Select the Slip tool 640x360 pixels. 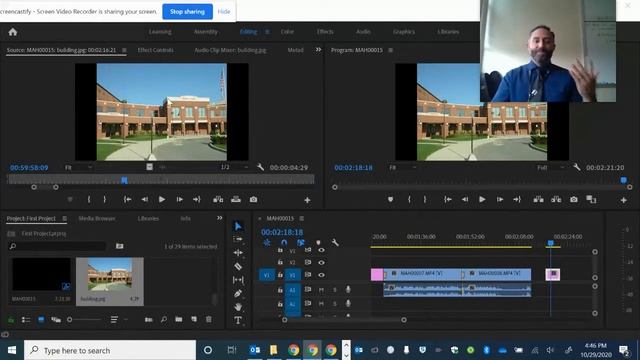click(x=238, y=280)
